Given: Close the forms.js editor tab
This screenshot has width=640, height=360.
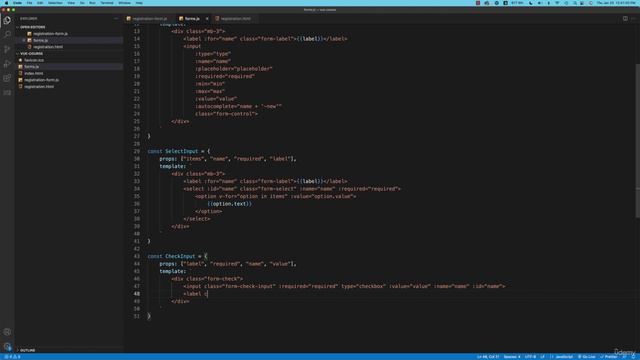Looking at the screenshot, I should click(x=207, y=18).
